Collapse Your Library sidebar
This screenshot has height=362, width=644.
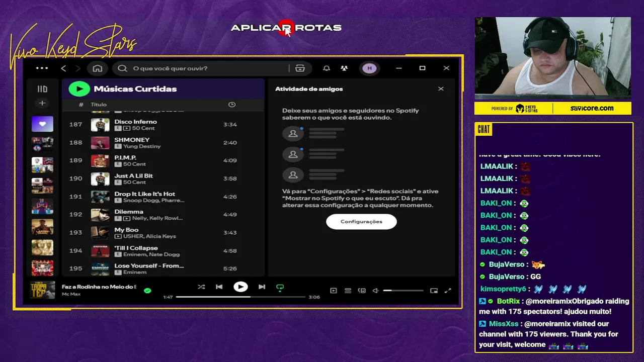(42, 89)
